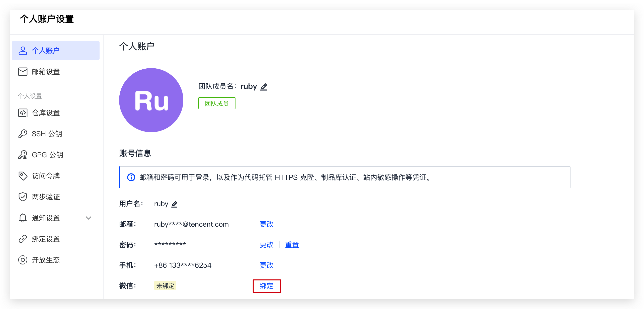The width and height of the screenshot is (644, 309).
Task: Select the 开放生态 circle icon
Action: click(23, 260)
